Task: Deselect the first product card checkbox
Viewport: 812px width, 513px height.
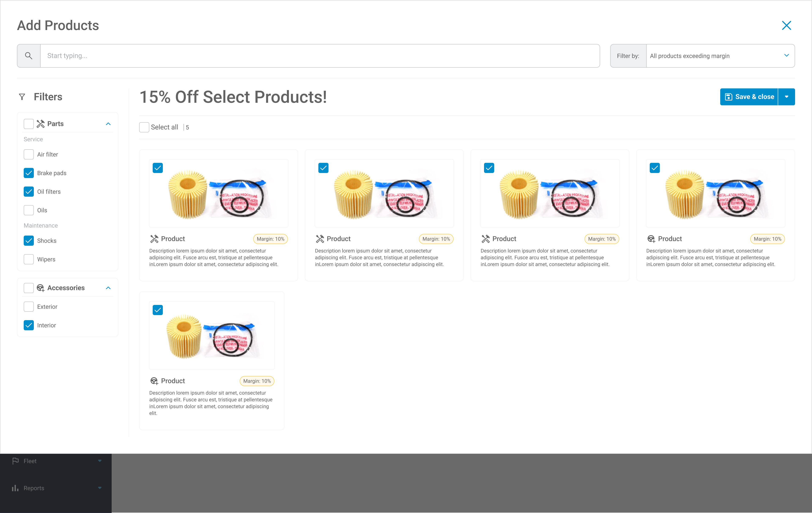Action: click(x=158, y=168)
